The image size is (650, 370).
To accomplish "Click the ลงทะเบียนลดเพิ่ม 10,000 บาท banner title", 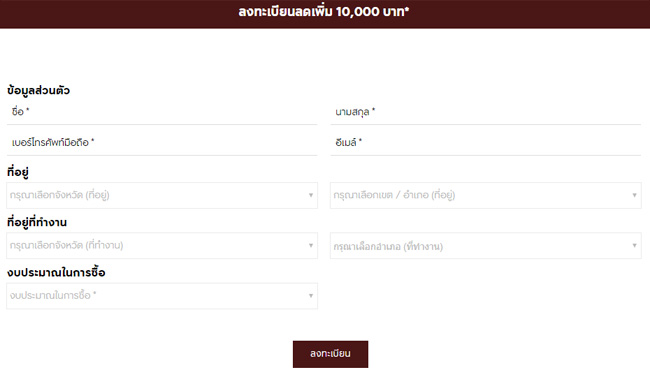I will [324, 12].
